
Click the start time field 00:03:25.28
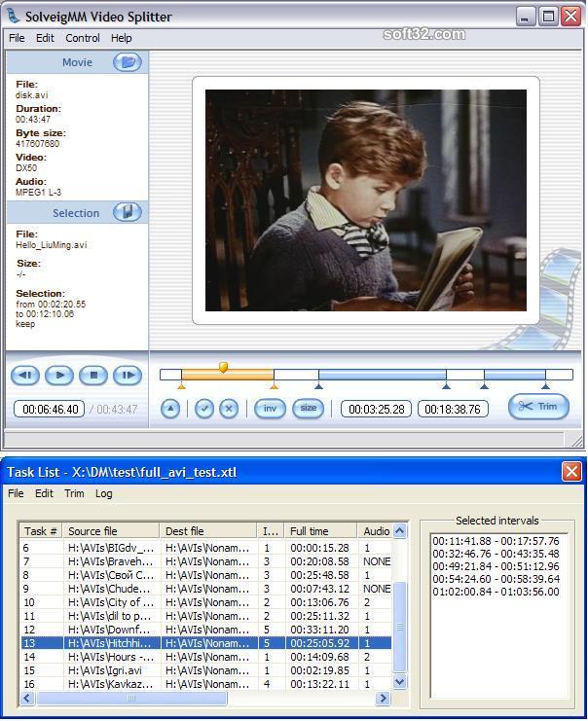point(377,409)
